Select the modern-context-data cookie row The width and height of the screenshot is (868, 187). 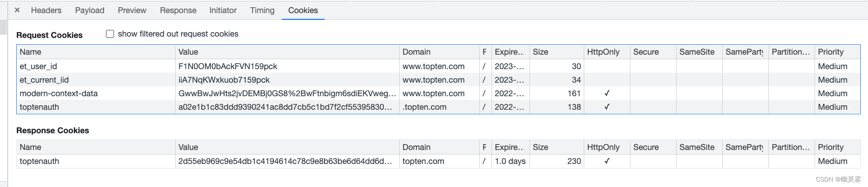pos(439,93)
